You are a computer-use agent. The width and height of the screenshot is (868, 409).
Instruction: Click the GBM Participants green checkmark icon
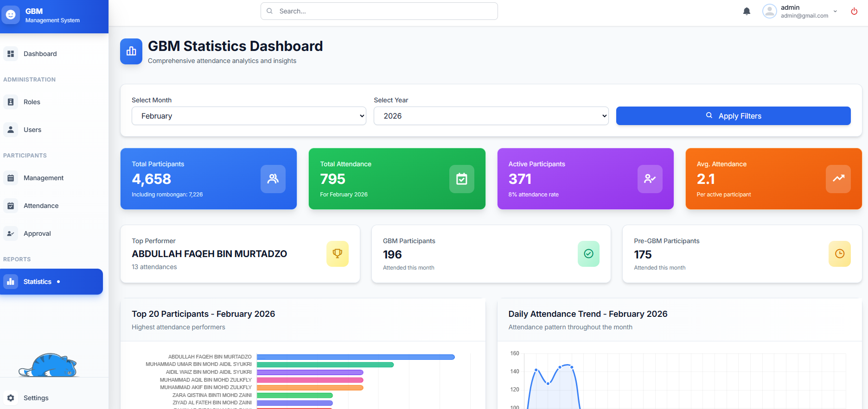[588, 254]
